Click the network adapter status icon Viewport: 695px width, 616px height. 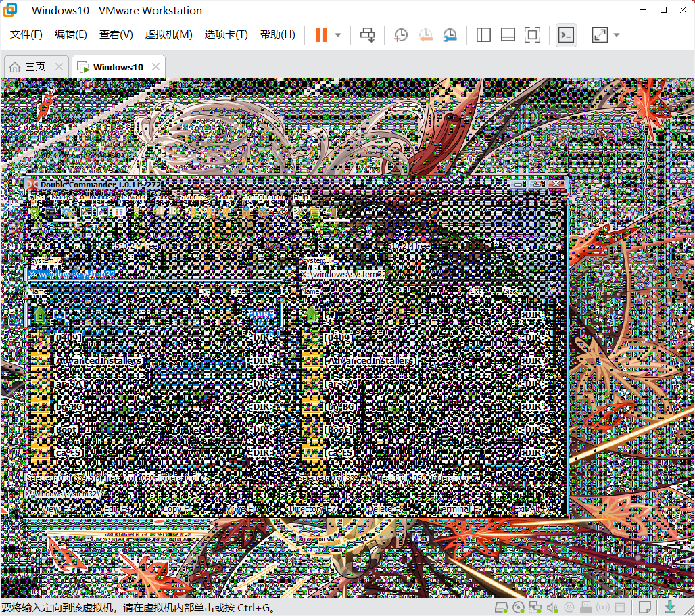(535, 607)
